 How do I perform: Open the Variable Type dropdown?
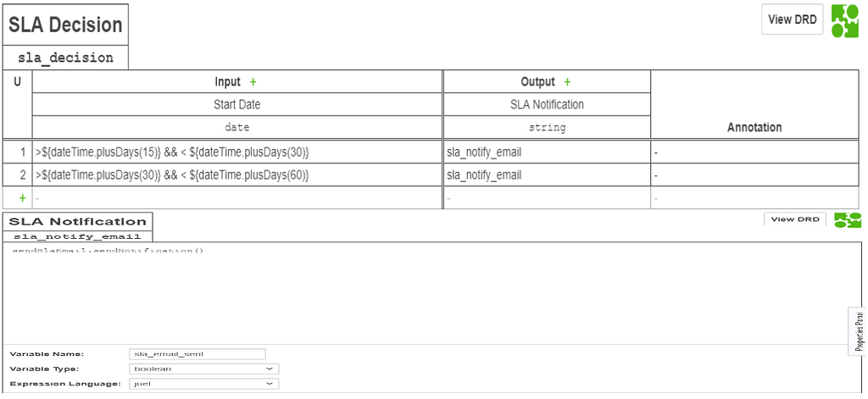204,369
